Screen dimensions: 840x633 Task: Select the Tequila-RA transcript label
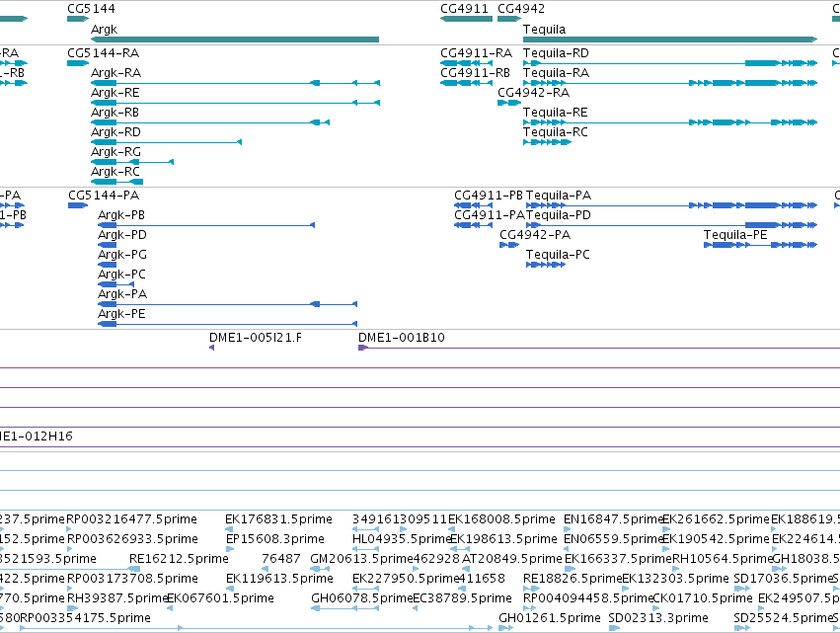click(556, 73)
